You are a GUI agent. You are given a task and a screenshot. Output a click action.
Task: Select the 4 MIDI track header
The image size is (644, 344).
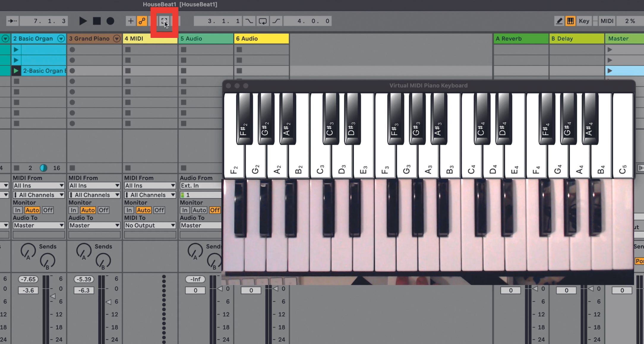(x=150, y=39)
